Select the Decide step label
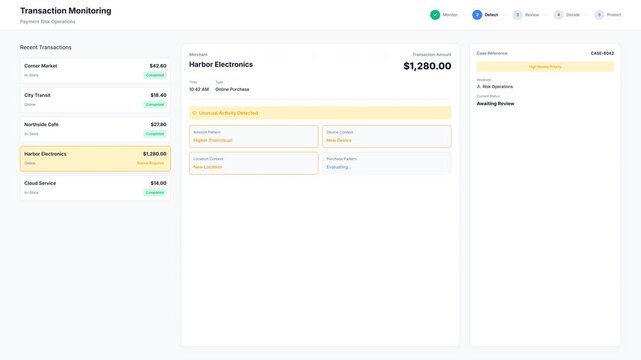Viewport: 641px width, 360px height. (x=573, y=15)
